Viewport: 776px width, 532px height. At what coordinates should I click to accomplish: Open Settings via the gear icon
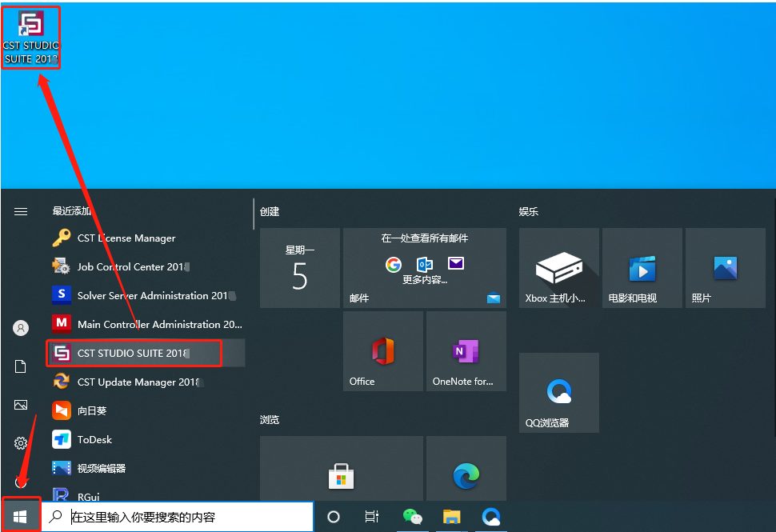click(x=21, y=443)
